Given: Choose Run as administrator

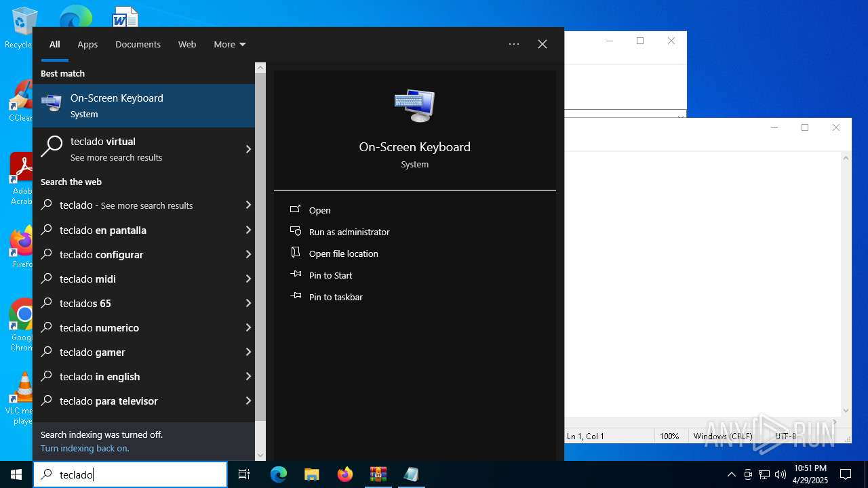Looking at the screenshot, I should click(349, 232).
